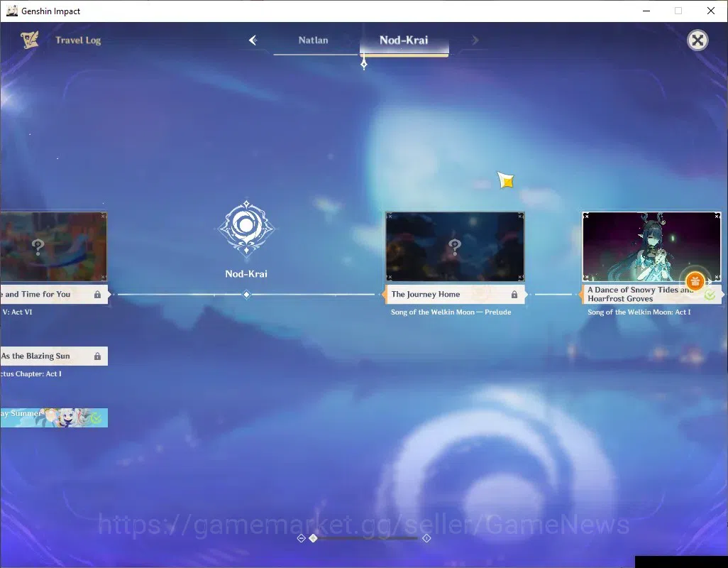Select The Journey Home quest label
This screenshot has height=568, width=728.
(455, 295)
